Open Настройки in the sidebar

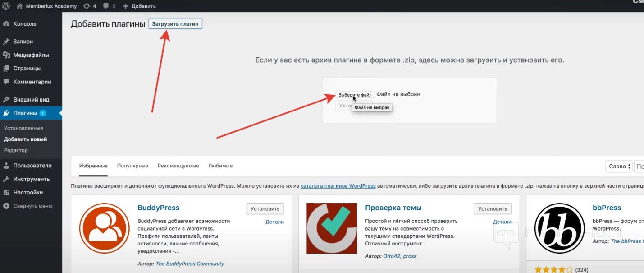(28, 192)
